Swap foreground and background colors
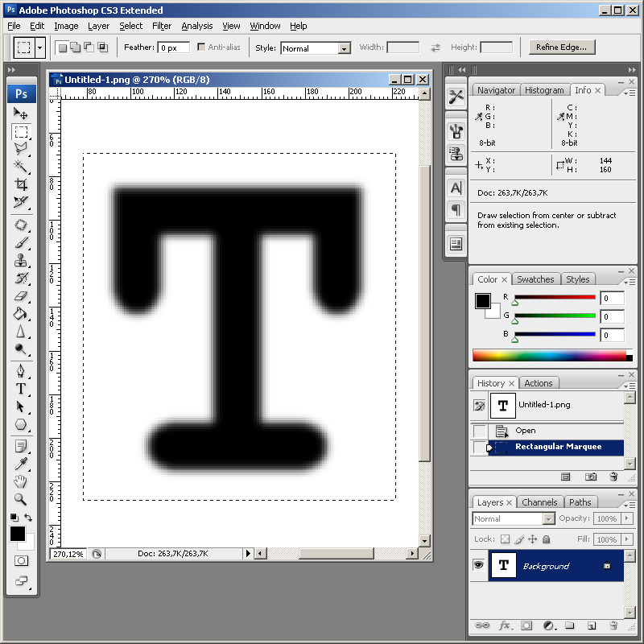The image size is (644, 644). (28, 517)
